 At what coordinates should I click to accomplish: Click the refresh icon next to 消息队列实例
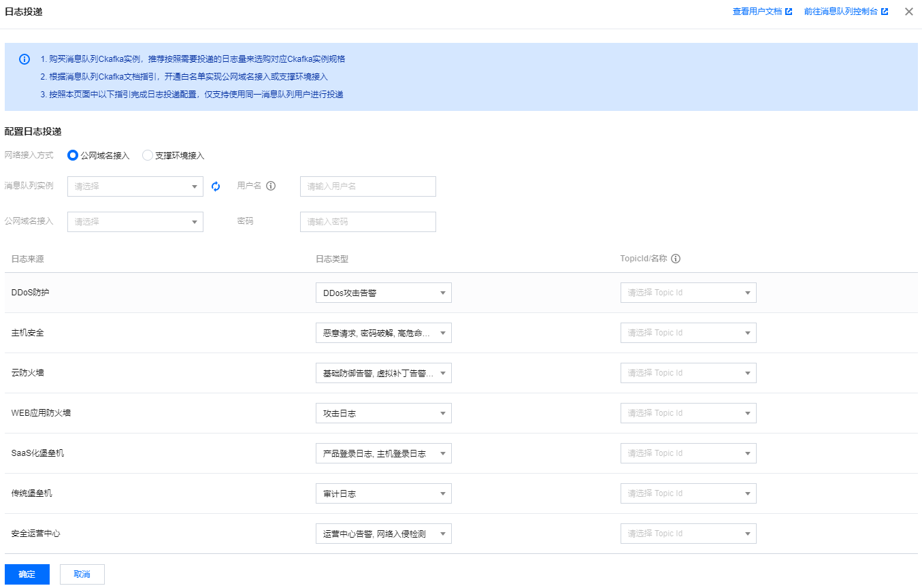click(216, 186)
